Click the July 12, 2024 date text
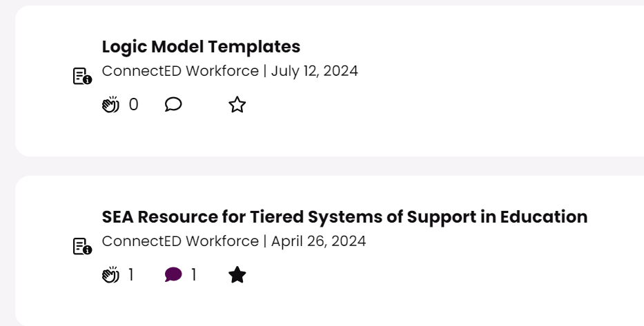Screen dimensions: 644x326 coord(314,71)
